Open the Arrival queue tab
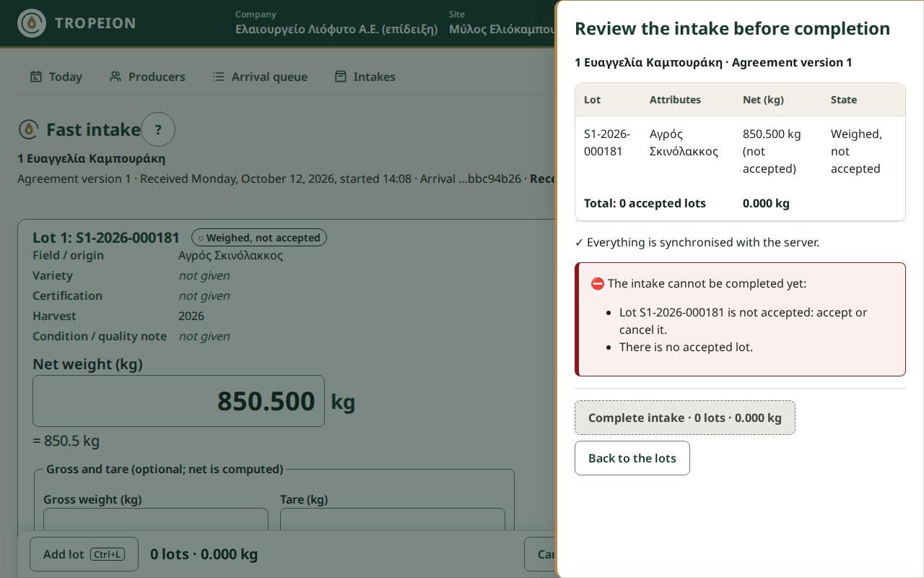924x578 pixels. pos(261,77)
